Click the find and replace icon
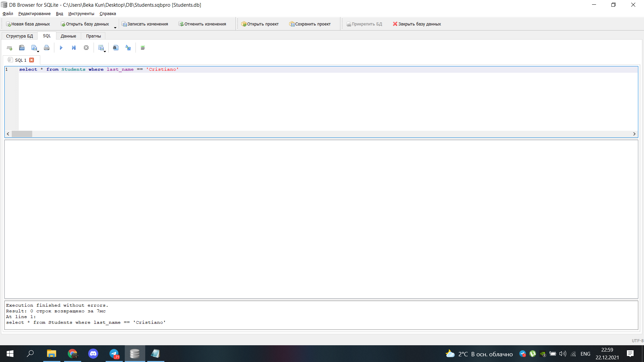The image size is (644, 362). click(128, 48)
